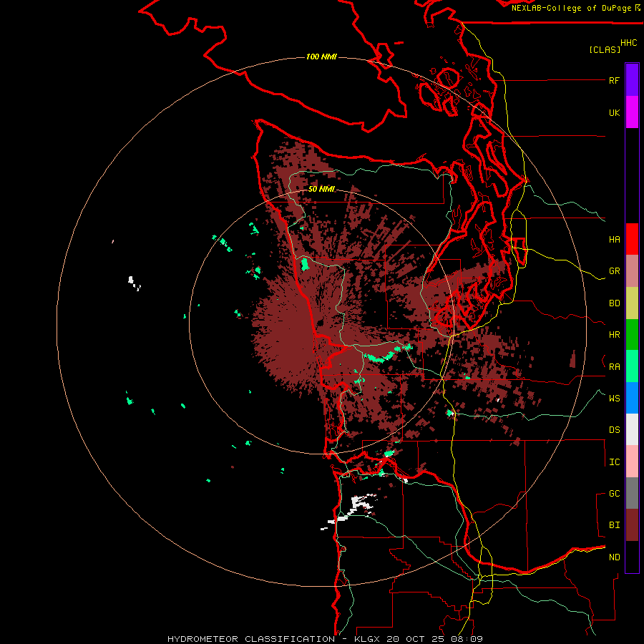This screenshot has width=644, height=644.
Task: Select the WS blue legend swatch
Action: 632,398
